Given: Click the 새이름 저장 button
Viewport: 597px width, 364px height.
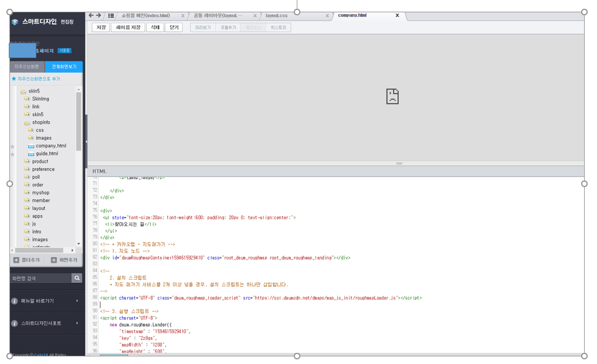Looking at the screenshot, I should click(128, 28).
